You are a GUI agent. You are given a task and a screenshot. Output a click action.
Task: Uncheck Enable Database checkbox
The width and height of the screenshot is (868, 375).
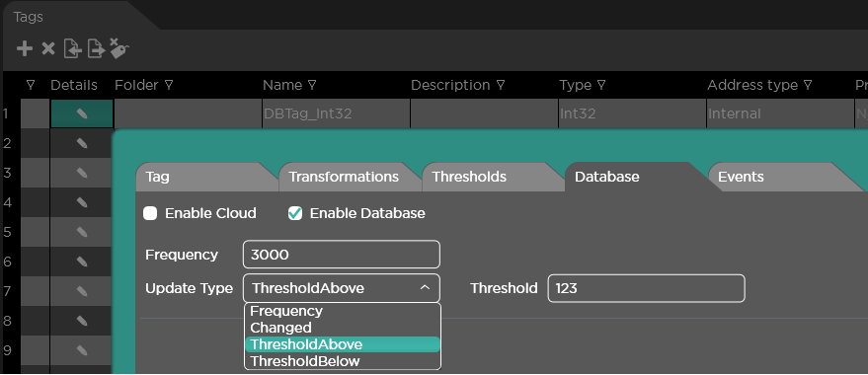[x=295, y=213]
